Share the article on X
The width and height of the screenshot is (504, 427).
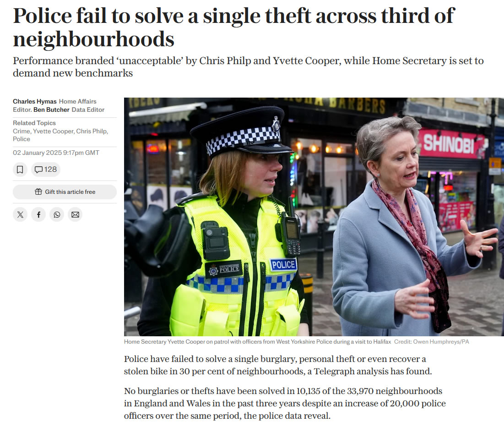[x=20, y=214]
